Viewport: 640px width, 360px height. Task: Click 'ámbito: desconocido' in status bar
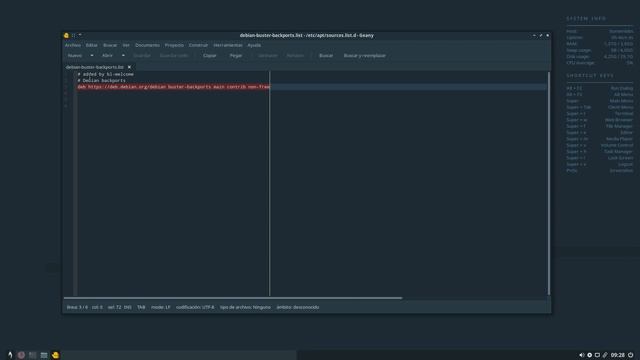(x=298, y=307)
